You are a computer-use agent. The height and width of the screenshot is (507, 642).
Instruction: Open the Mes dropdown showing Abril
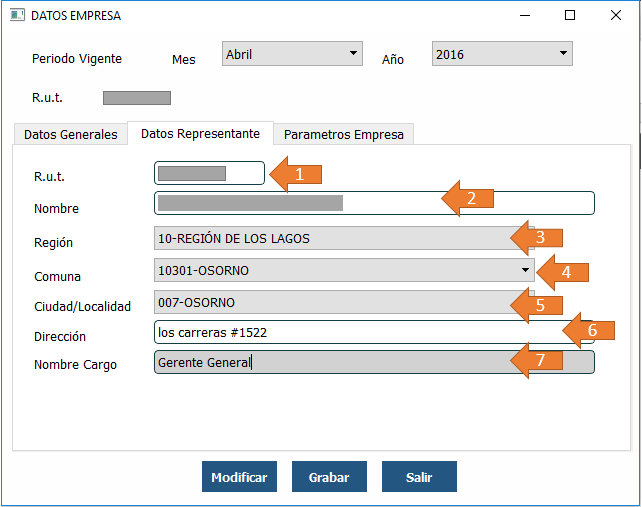pos(292,54)
